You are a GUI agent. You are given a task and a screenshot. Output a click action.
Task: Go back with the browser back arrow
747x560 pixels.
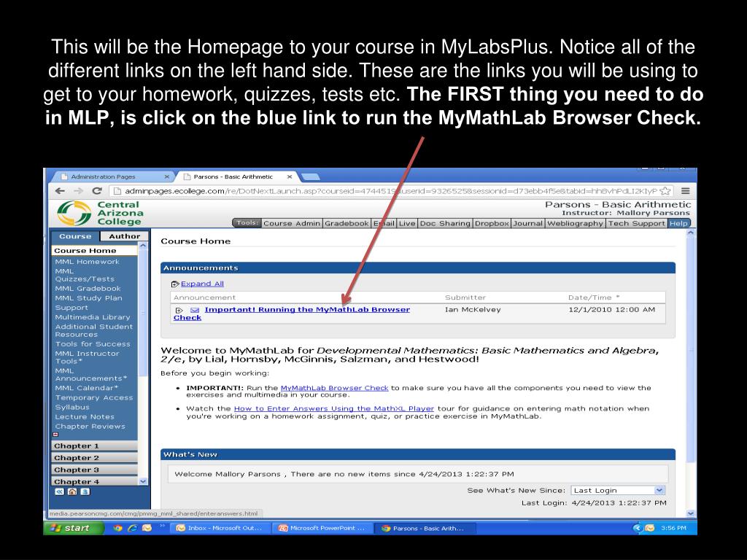coord(60,191)
